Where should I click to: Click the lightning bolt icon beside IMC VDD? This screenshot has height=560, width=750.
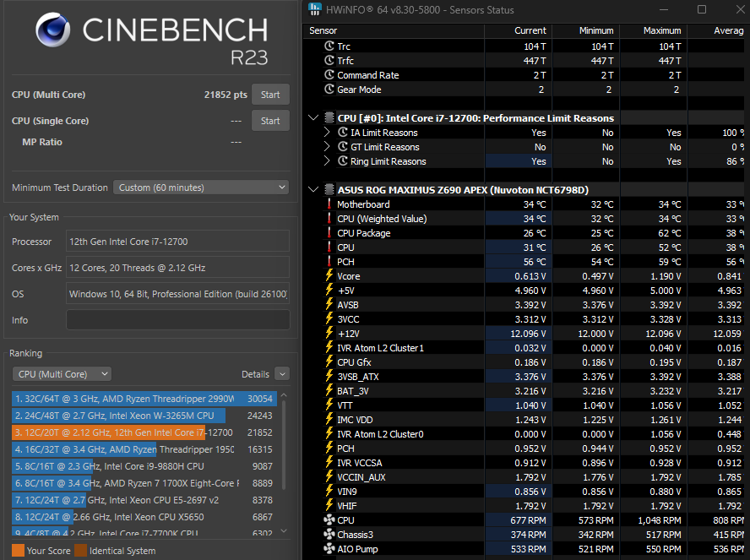point(329,419)
